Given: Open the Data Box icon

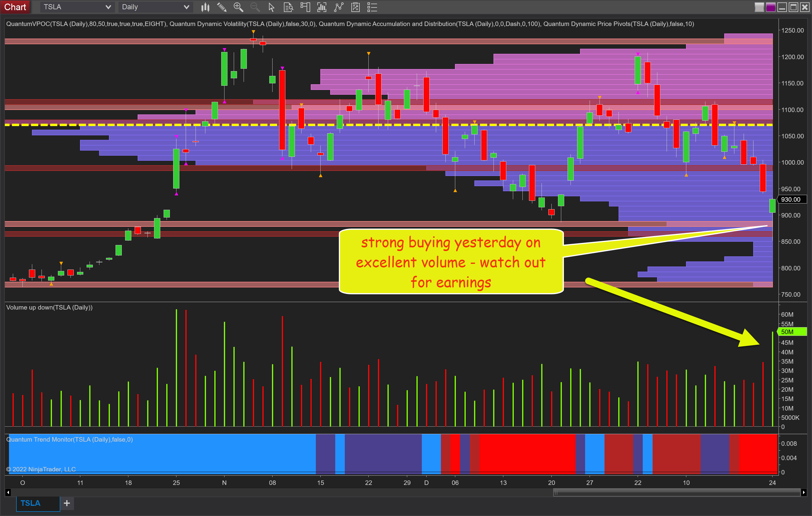Looking at the screenshot, I should [x=288, y=7].
